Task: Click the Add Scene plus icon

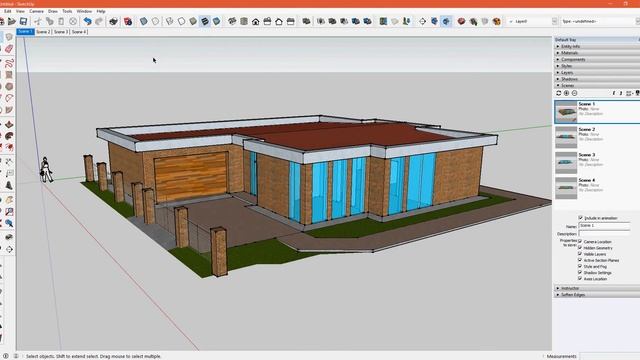Action: (567, 93)
